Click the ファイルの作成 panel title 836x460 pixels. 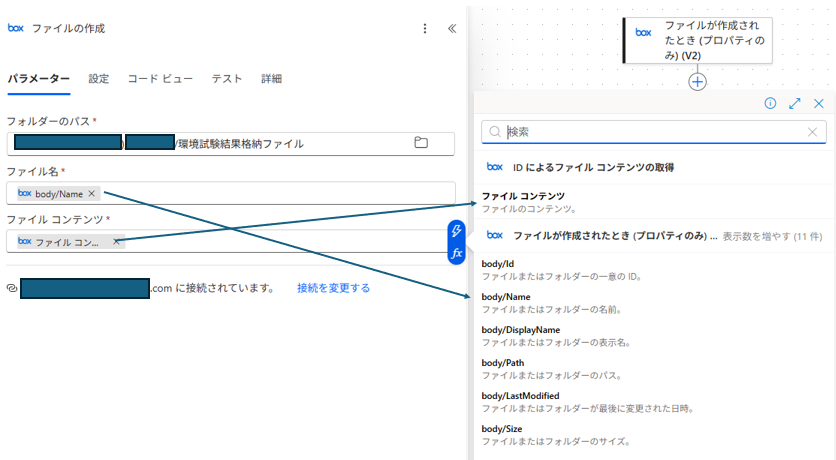point(68,28)
